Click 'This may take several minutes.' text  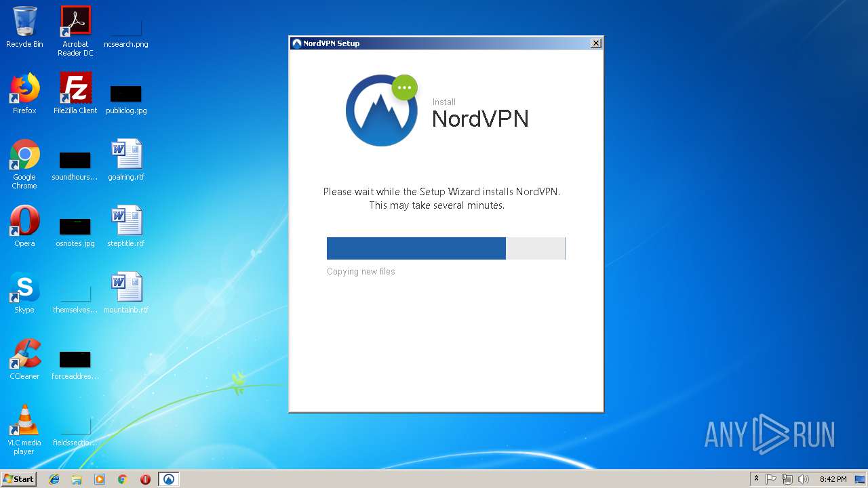click(437, 205)
